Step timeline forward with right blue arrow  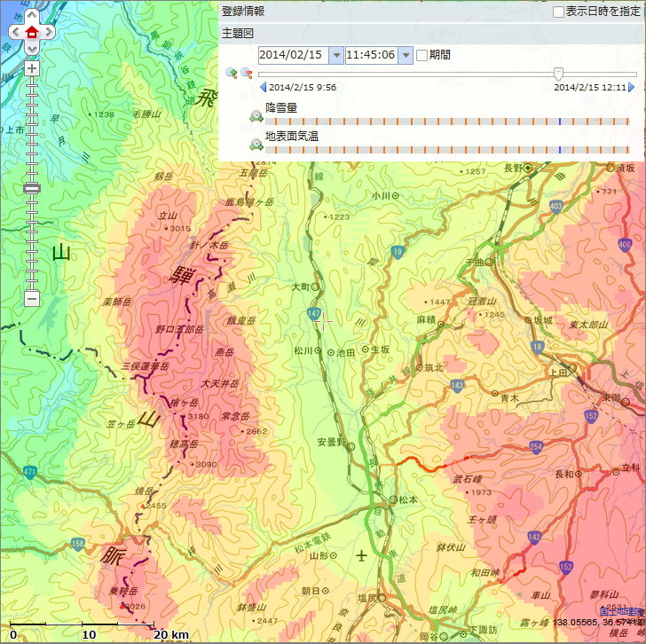[632, 88]
